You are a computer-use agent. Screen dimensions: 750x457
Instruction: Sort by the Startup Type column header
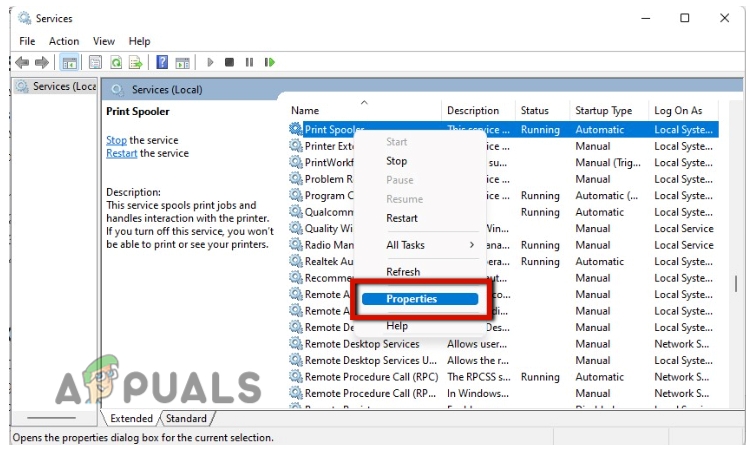pos(609,110)
